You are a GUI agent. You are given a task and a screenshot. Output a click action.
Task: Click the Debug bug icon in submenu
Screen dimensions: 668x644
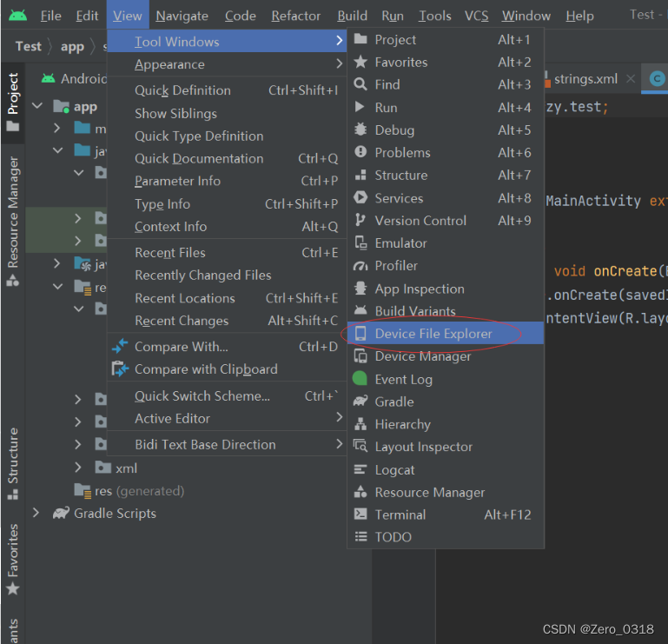tap(360, 129)
